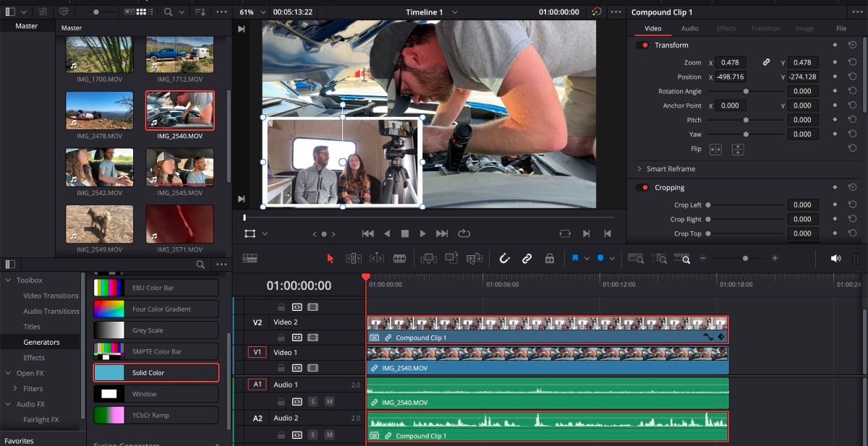Select the IMG_2542.MOV thumbnail
Image resolution: width=868 pixels, height=446 pixels.
(x=99, y=168)
